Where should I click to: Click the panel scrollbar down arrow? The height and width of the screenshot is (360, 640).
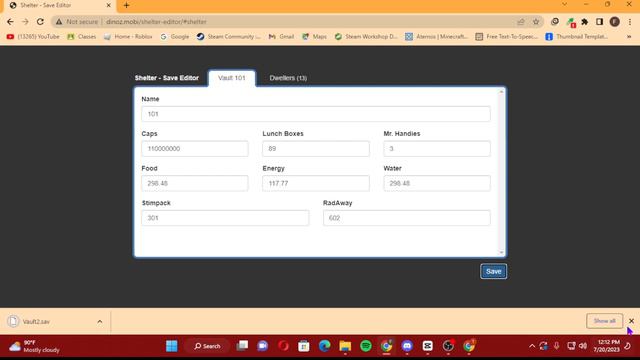(x=502, y=252)
